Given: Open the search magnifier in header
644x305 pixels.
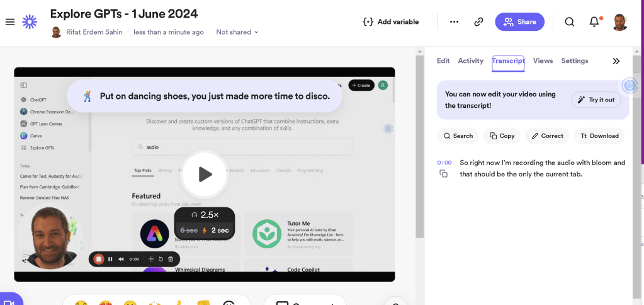Looking at the screenshot, I should click(x=569, y=22).
